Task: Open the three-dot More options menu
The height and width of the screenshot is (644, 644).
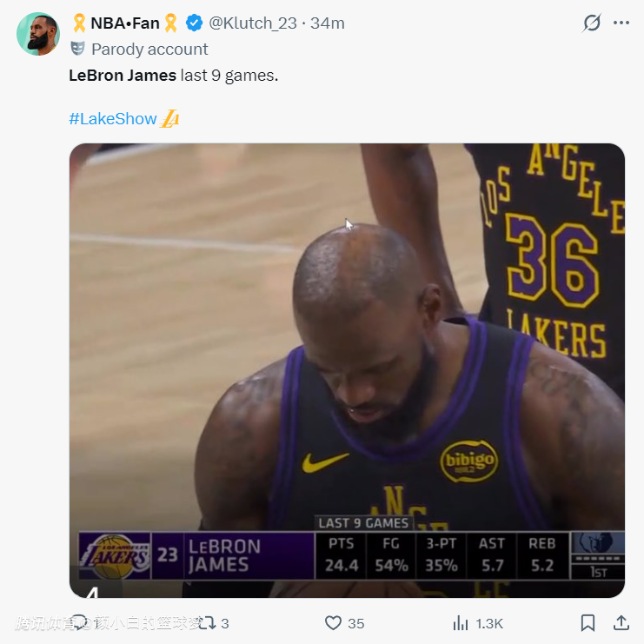Action: pos(621,23)
